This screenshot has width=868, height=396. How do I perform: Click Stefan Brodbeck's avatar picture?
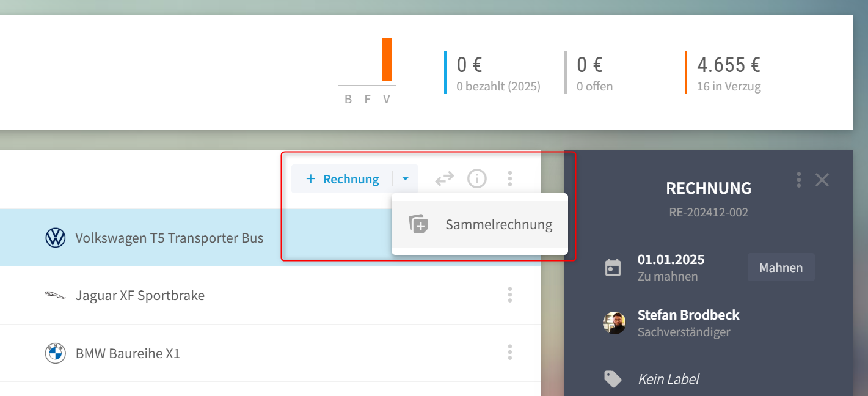point(614,323)
